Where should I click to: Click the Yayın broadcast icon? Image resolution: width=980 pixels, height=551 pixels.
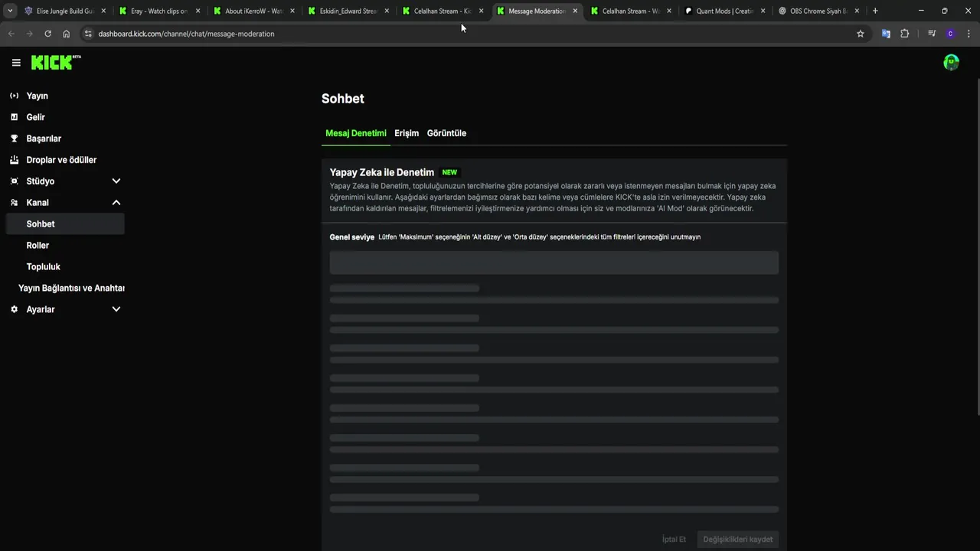(14, 96)
